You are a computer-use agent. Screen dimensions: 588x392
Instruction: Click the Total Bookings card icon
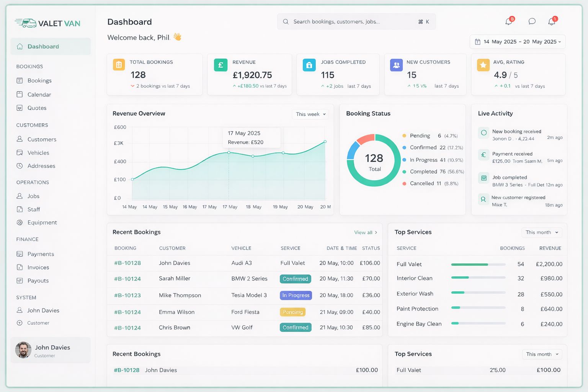(119, 65)
